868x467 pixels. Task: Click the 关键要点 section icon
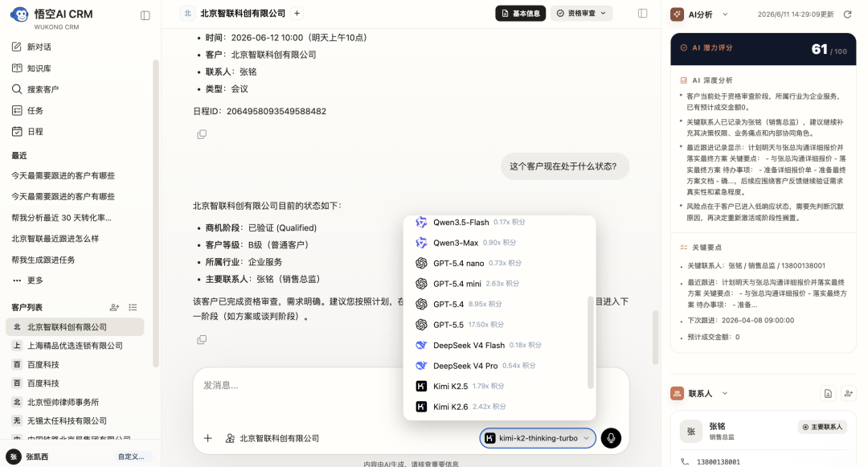[x=684, y=248]
